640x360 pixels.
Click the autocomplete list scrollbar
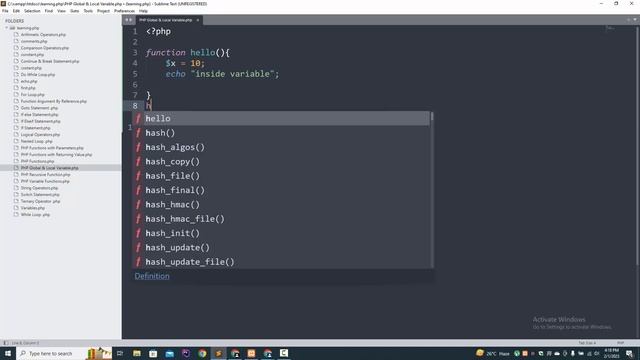[431, 116]
